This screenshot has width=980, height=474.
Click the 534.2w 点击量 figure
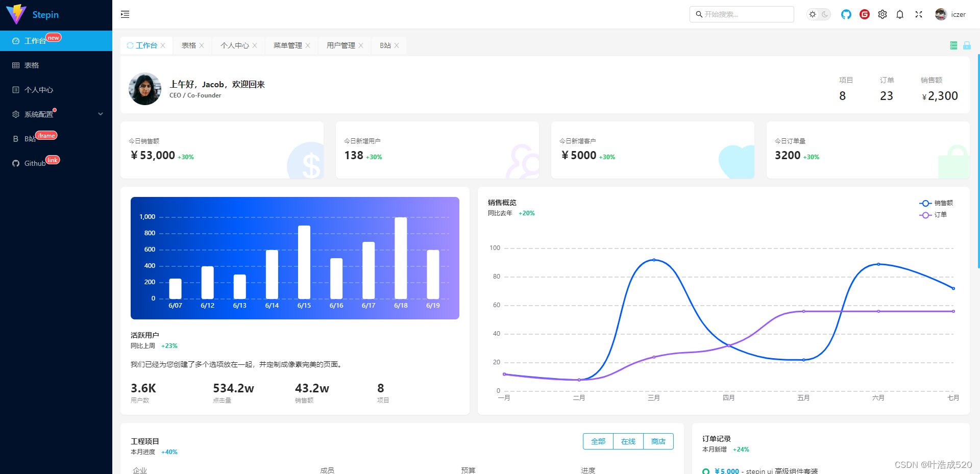click(x=233, y=388)
